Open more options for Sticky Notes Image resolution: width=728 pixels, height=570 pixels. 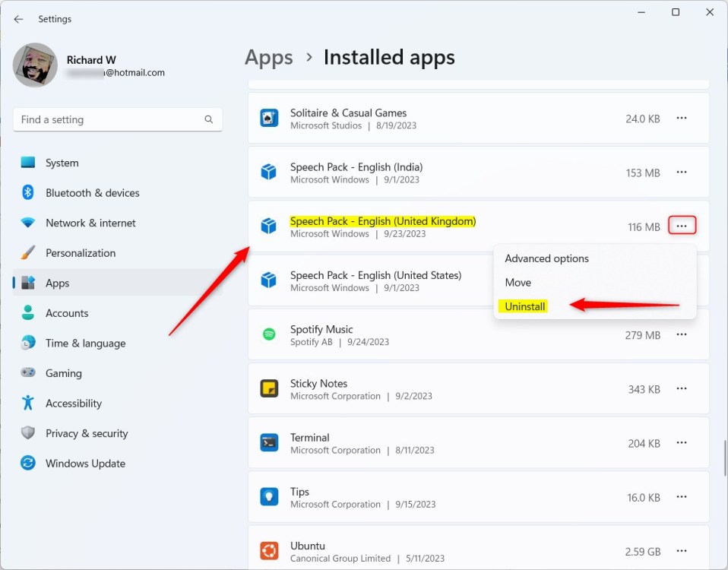(x=682, y=388)
